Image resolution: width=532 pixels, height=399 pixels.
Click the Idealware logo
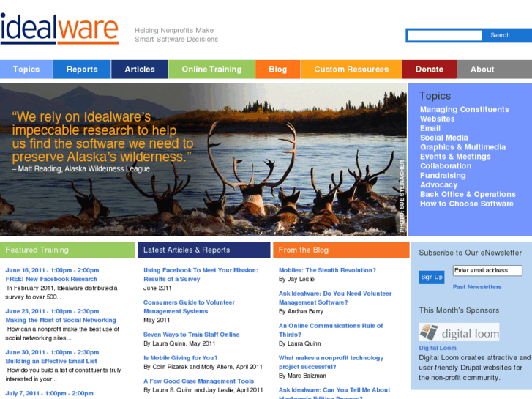point(60,29)
